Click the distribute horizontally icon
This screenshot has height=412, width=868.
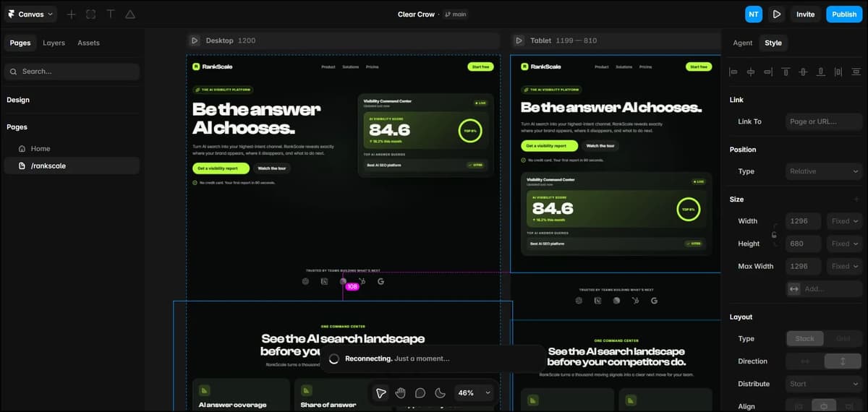click(x=838, y=72)
